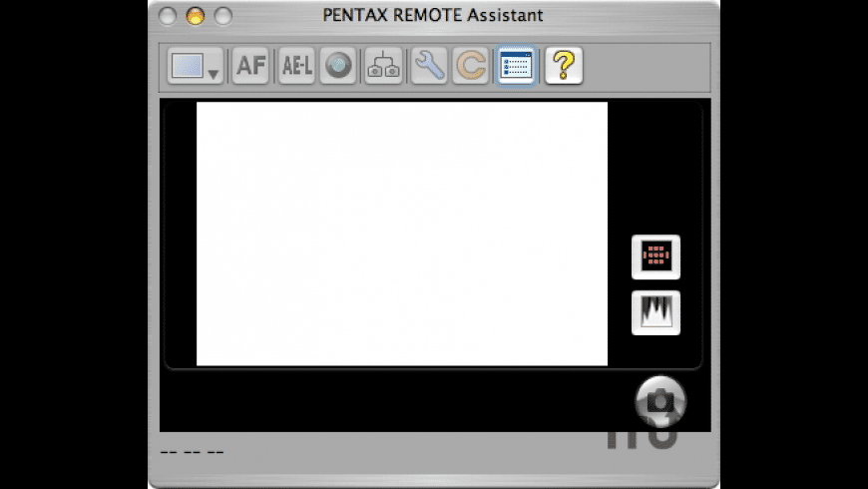
Task: Click the gray close window button
Action: (168, 16)
